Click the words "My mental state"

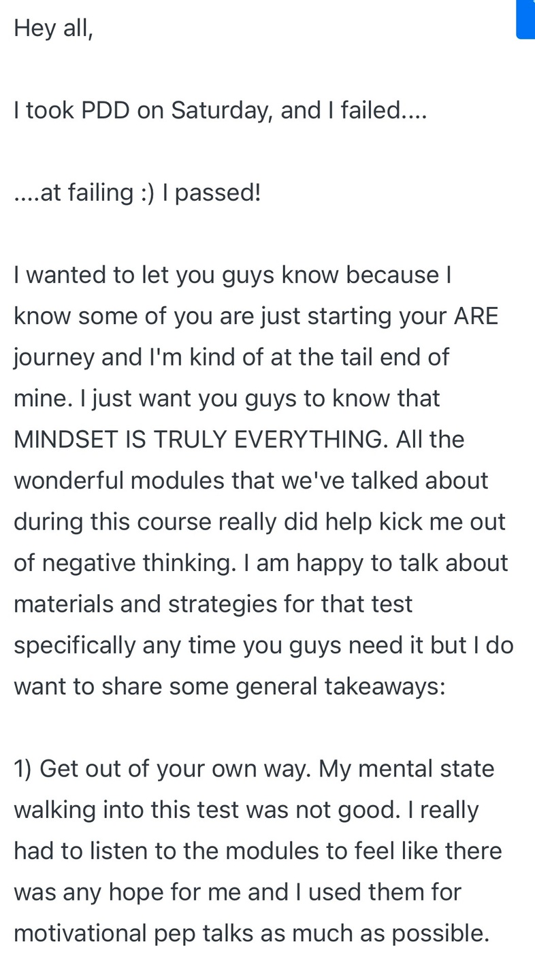[x=407, y=768]
